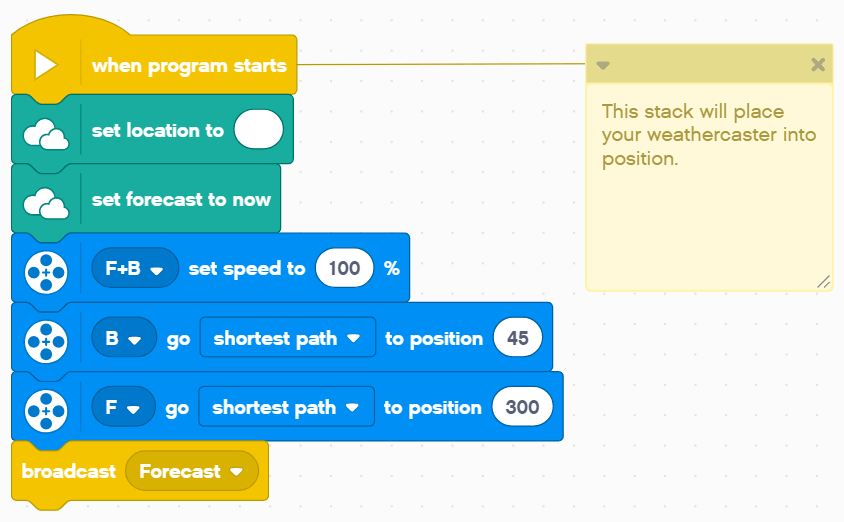Click the cloud icon on set forecast block
This screenshot has height=522, width=844.
point(46,200)
